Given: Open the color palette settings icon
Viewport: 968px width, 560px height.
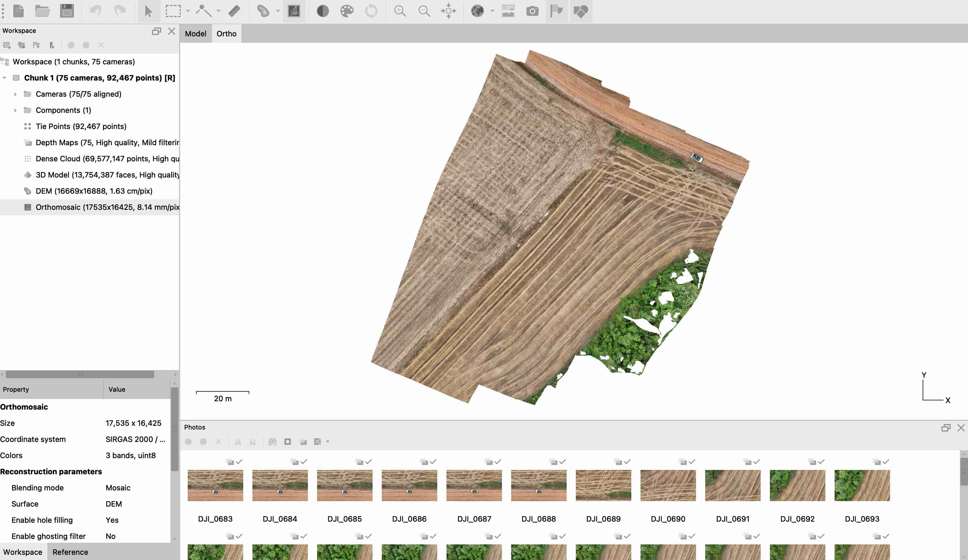Looking at the screenshot, I should pyautogui.click(x=347, y=11).
